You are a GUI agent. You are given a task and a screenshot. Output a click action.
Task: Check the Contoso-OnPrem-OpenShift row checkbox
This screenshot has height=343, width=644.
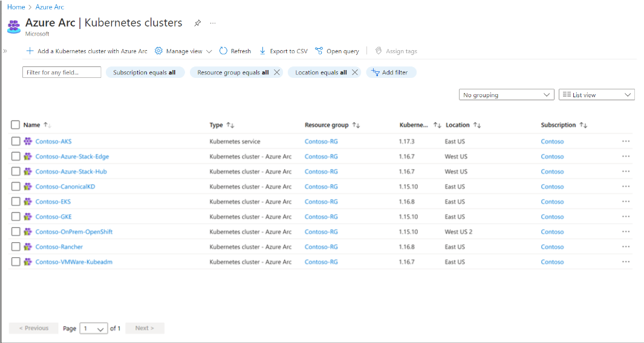click(x=16, y=231)
